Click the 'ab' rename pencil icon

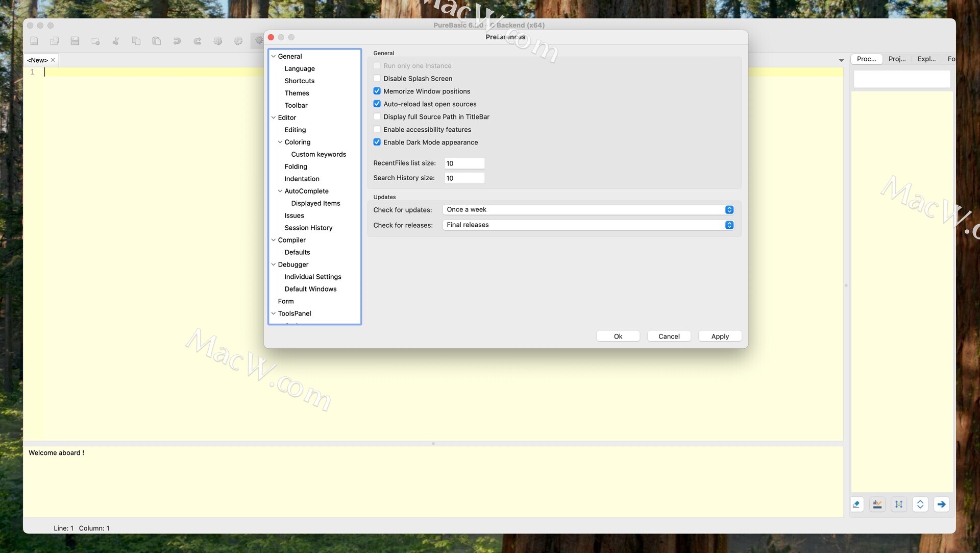click(x=877, y=504)
